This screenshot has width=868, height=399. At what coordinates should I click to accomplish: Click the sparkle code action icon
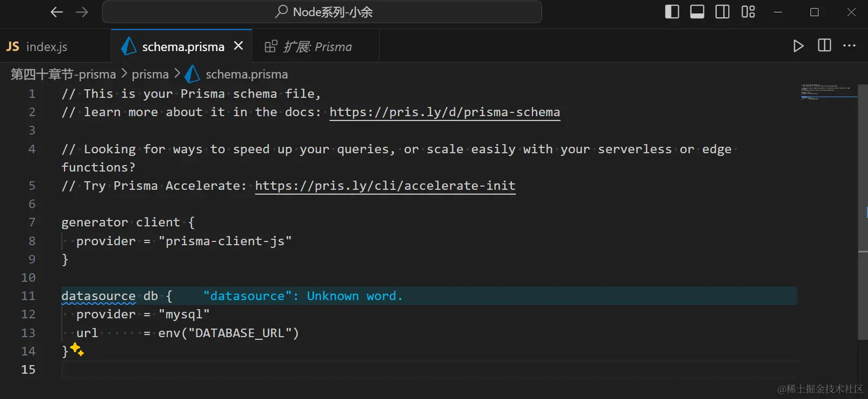click(77, 350)
